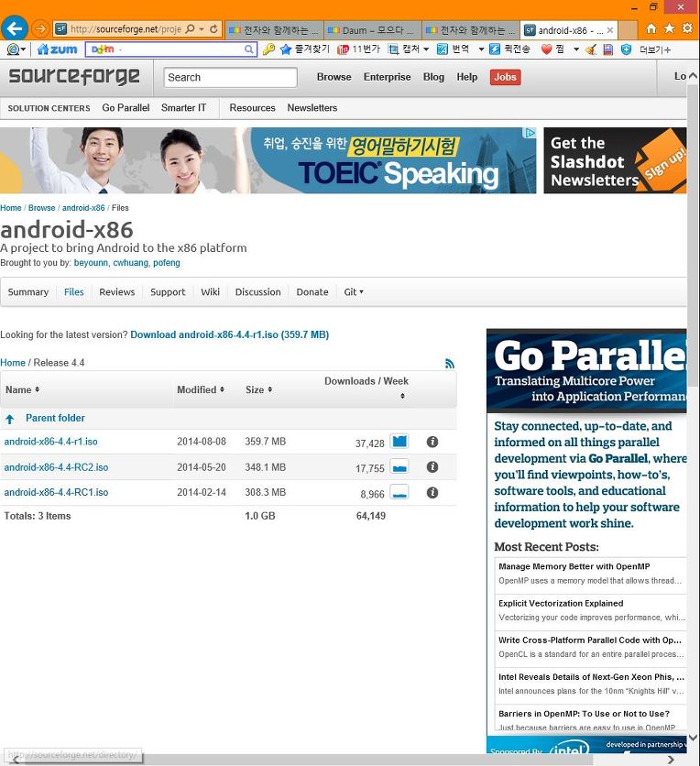Go up to the Parent folder
Image resolution: width=700 pixels, height=766 pixels.
[55, 418]
